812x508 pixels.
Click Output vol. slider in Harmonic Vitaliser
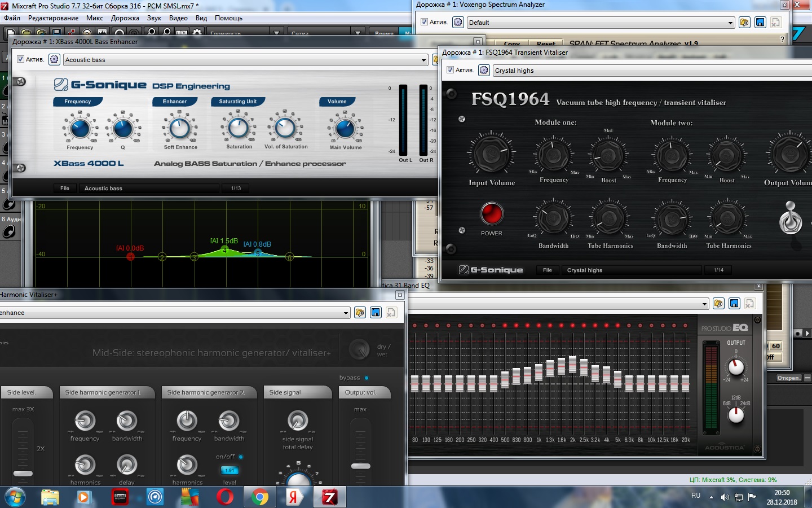tap(361, 466)
